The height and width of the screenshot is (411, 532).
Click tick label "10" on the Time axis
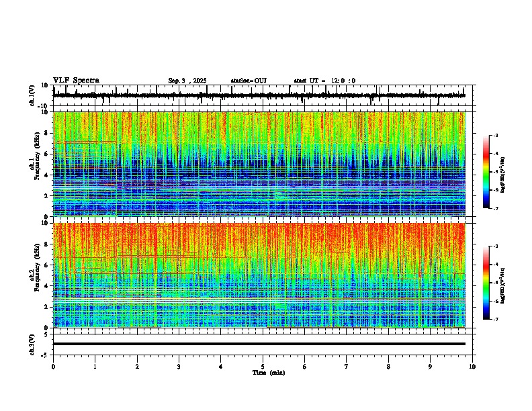coord(472,367)
